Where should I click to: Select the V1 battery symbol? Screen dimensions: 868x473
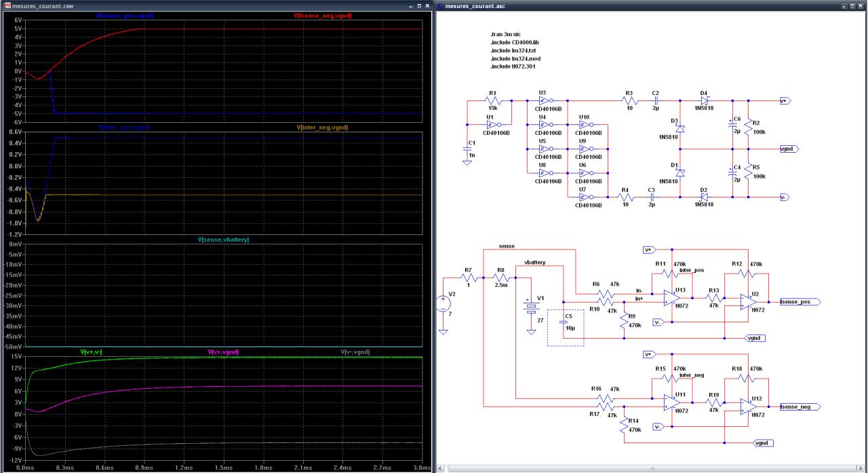coord(530,307)
